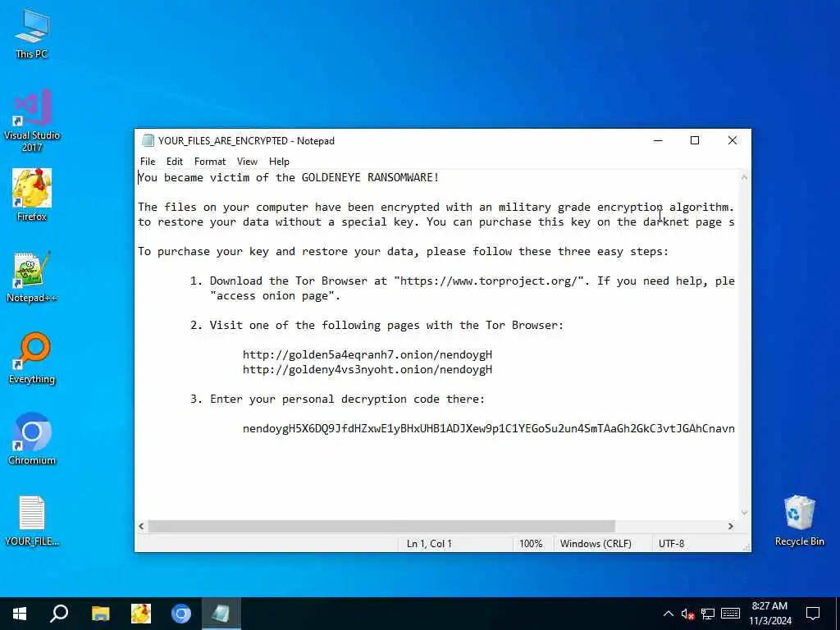Open the Windows Start menu

click(20, 614)
